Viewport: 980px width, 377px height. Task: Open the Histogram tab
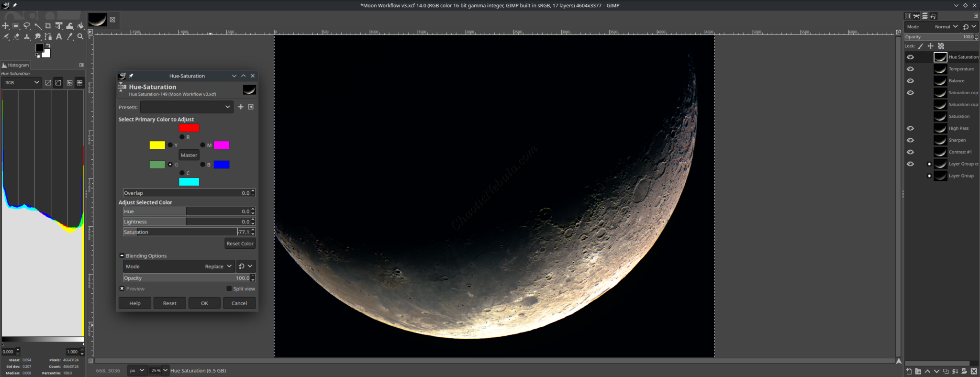tap(16, 65)
